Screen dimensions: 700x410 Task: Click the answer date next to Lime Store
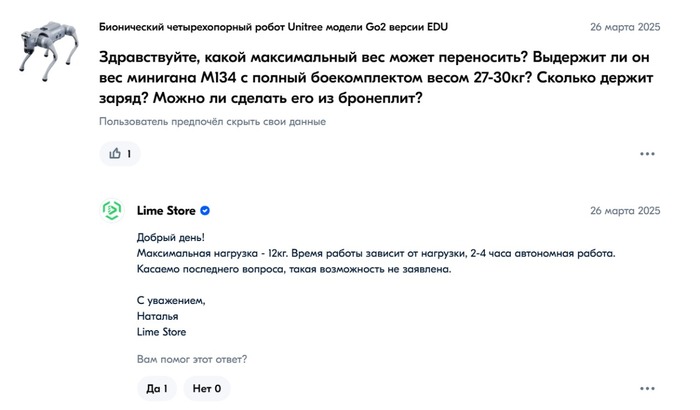[x=625, y=211]
